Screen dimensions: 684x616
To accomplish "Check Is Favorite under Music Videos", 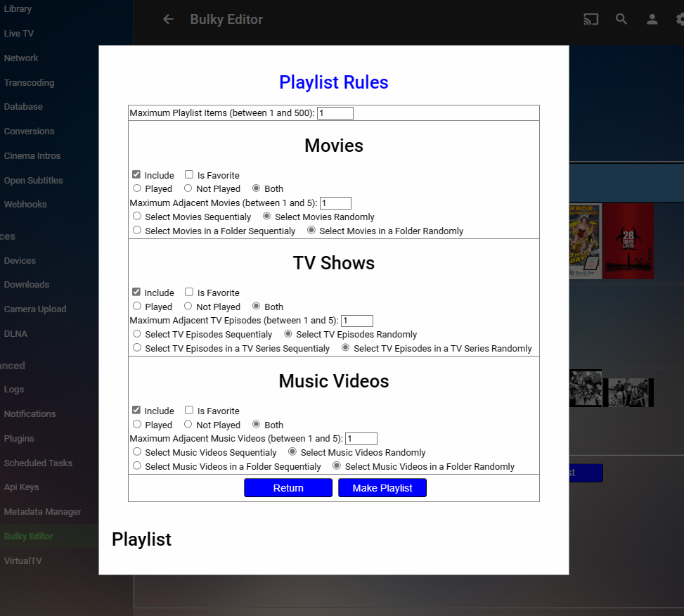I will point(188,410).
